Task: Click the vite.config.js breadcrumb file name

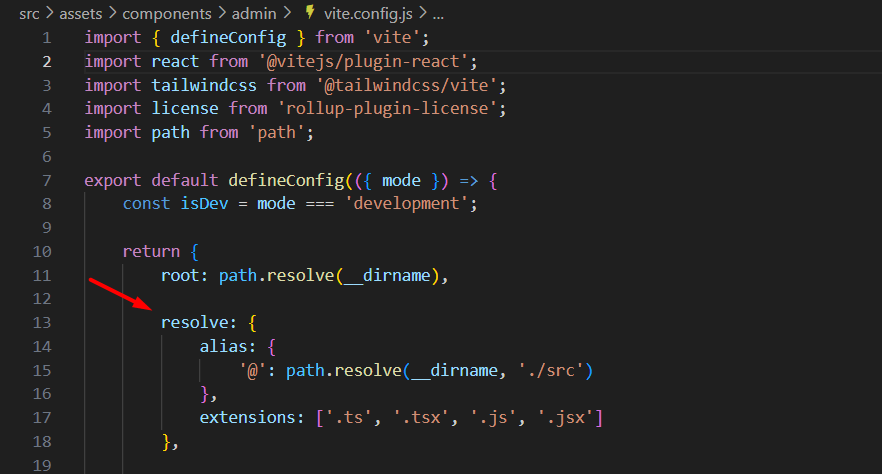Action: coord(368,13)
